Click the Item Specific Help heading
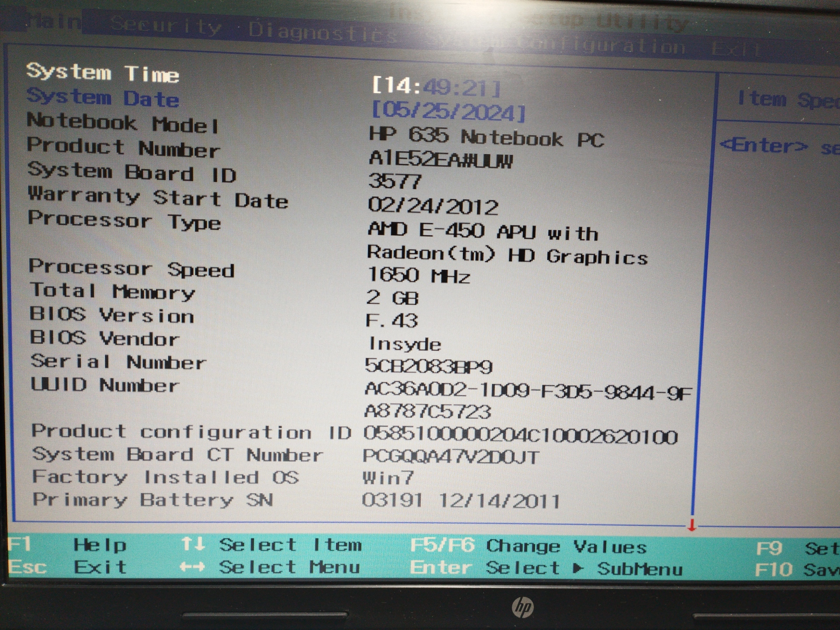This screenshot has height=630, width=840. coord(788,99)
